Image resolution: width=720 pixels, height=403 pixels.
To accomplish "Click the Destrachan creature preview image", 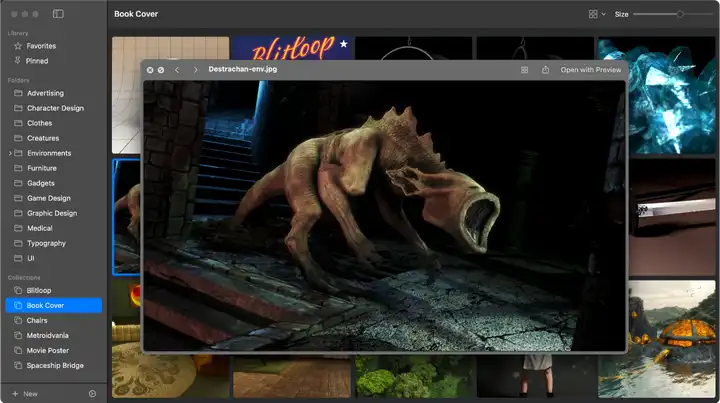I will pos(384,216).
